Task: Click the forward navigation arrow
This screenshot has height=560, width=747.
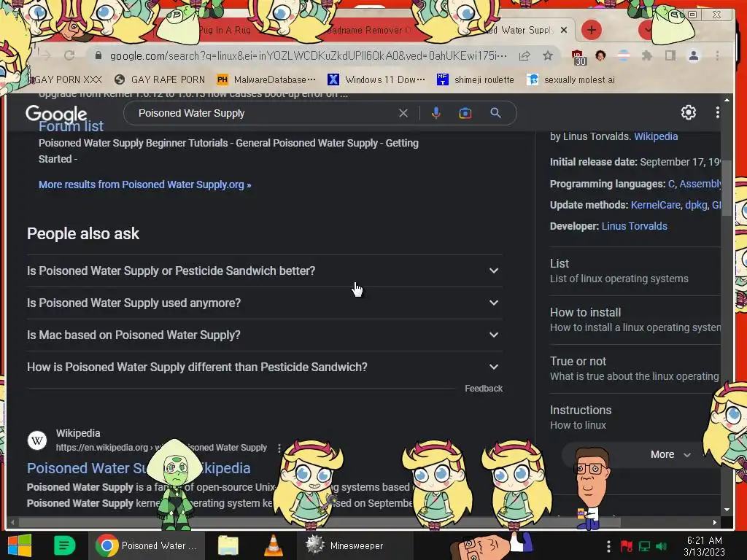Action: click(46, 55)
